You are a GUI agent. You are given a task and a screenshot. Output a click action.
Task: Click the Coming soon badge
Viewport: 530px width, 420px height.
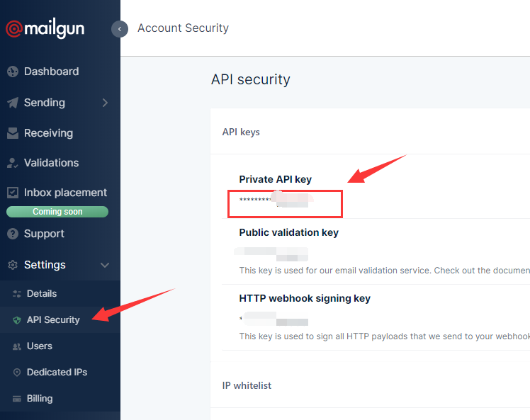click(57, 212)
